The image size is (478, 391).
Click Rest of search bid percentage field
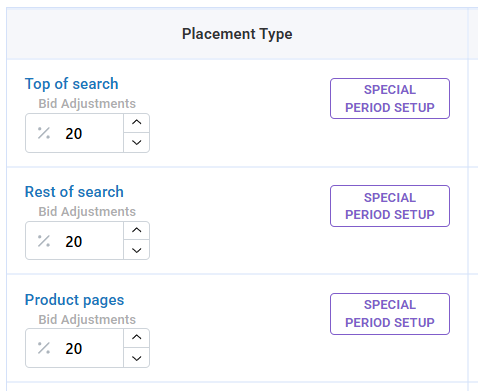point(74,241)
